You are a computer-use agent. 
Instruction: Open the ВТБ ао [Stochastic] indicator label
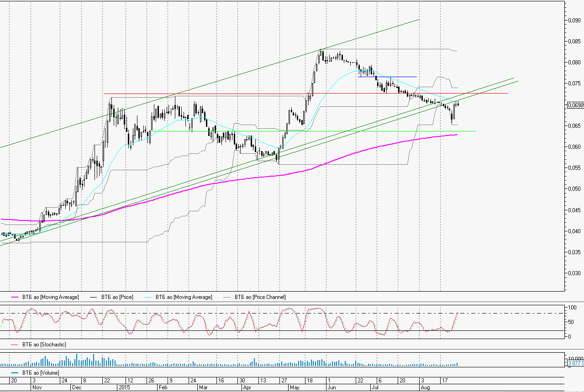[x=43, y=345]
